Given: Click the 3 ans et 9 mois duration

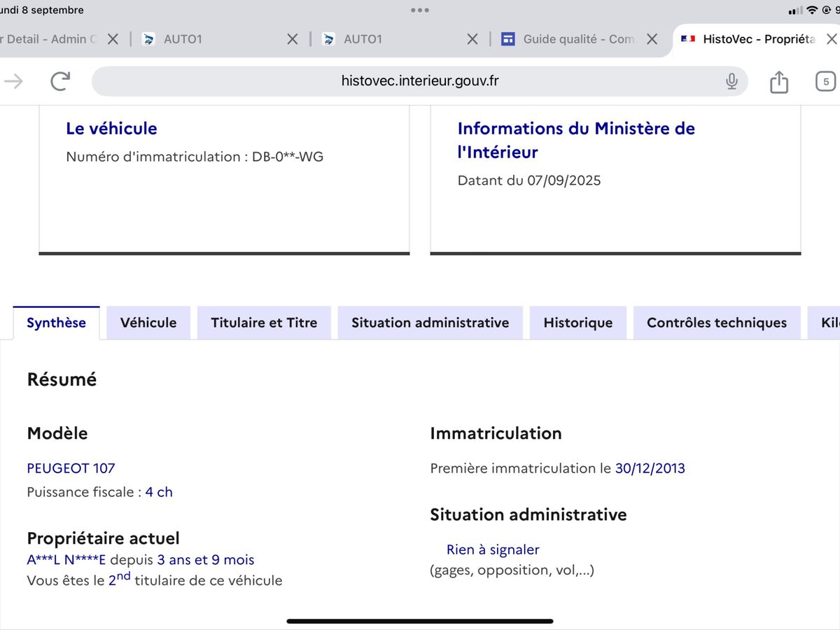Looking at the screenshot, I should tap(206, 560).
